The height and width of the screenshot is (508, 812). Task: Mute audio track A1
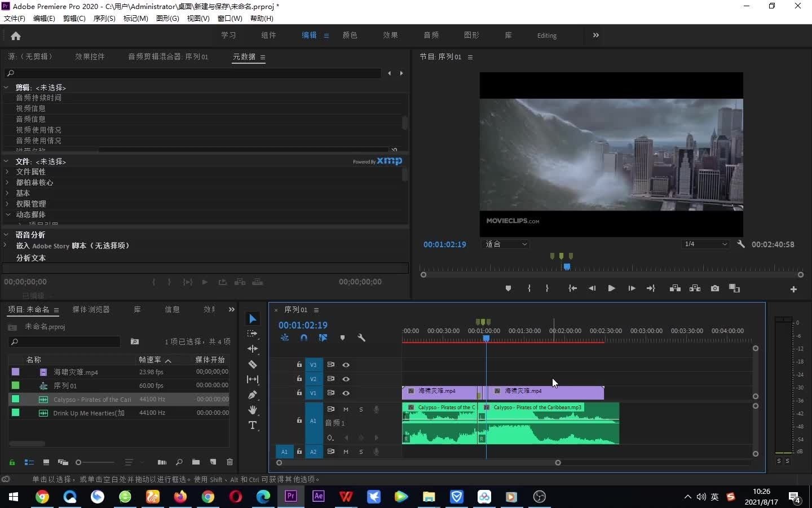(x=346, y=409)
